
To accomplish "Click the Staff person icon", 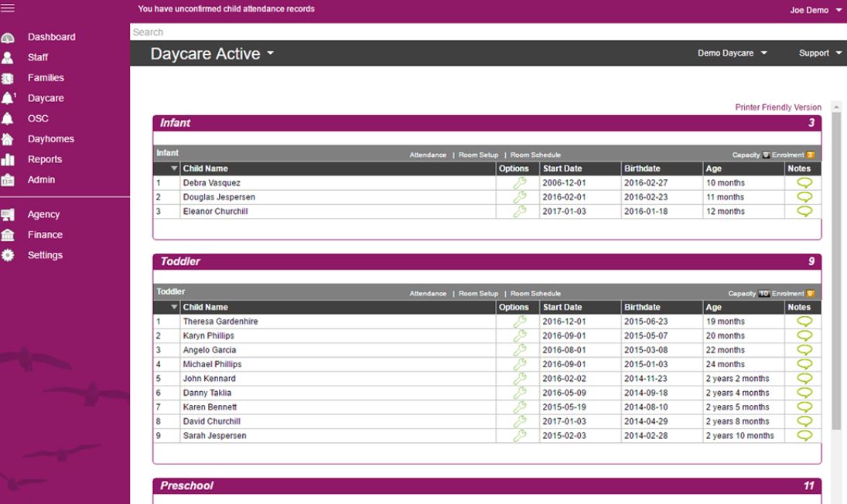I will click(8, 57).
